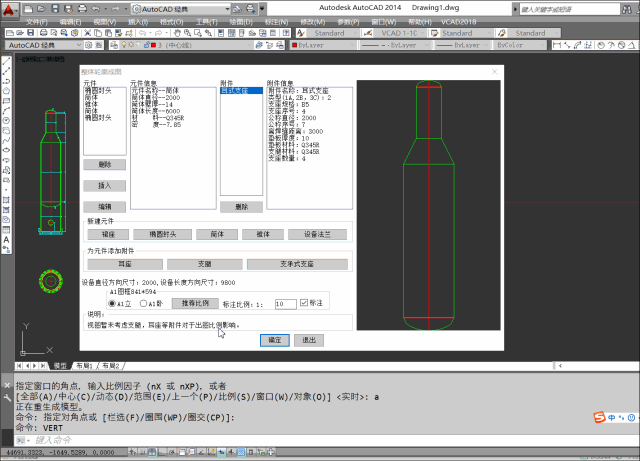Click the 推荐比例 button

(x=197, y=303)
